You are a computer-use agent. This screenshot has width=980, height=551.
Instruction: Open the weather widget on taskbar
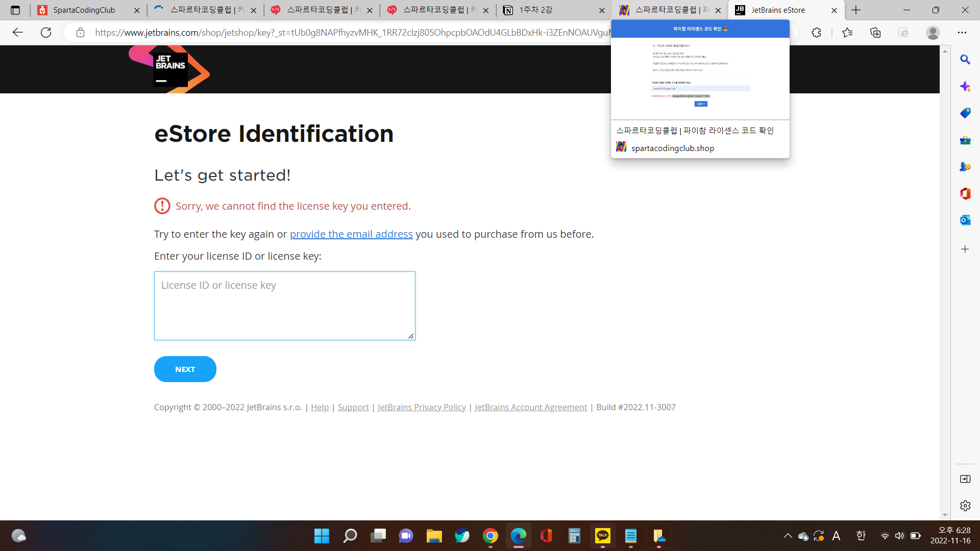point(19,536)
